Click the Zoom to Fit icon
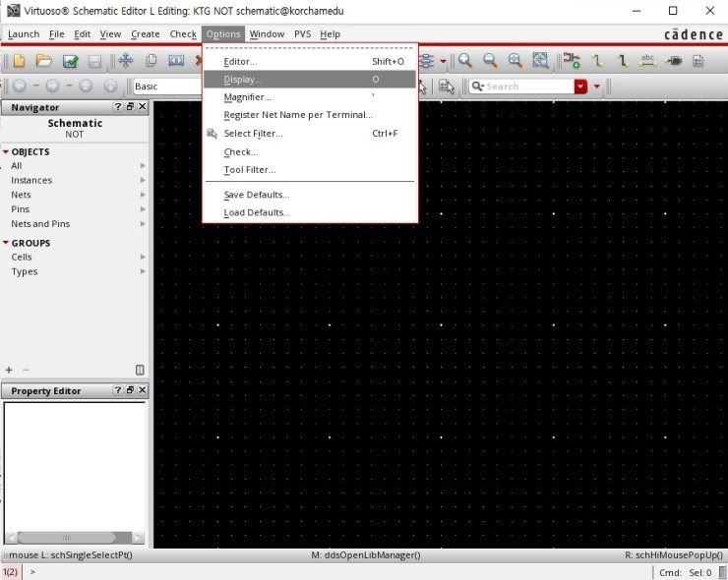The width and height of the screenshot is (728, 580). [540, 61]
